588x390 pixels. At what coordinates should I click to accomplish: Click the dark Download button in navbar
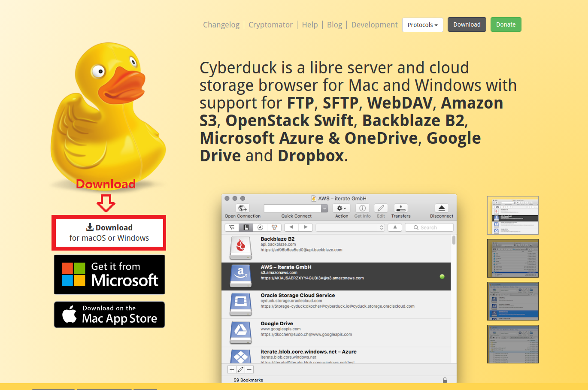(x=467, y=24)
